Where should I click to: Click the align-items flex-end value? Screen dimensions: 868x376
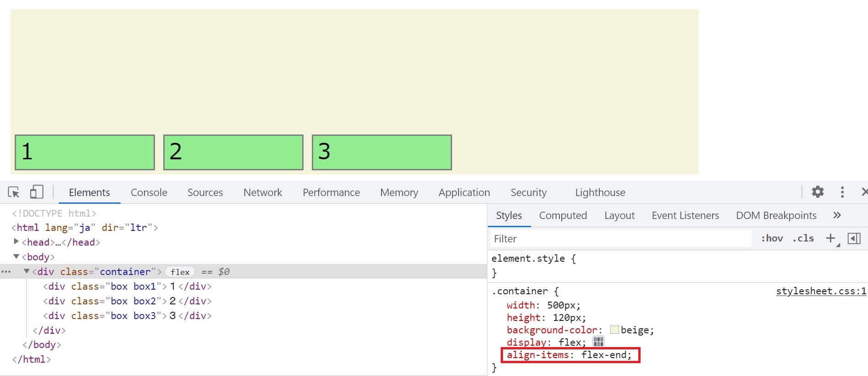point(605,355)
